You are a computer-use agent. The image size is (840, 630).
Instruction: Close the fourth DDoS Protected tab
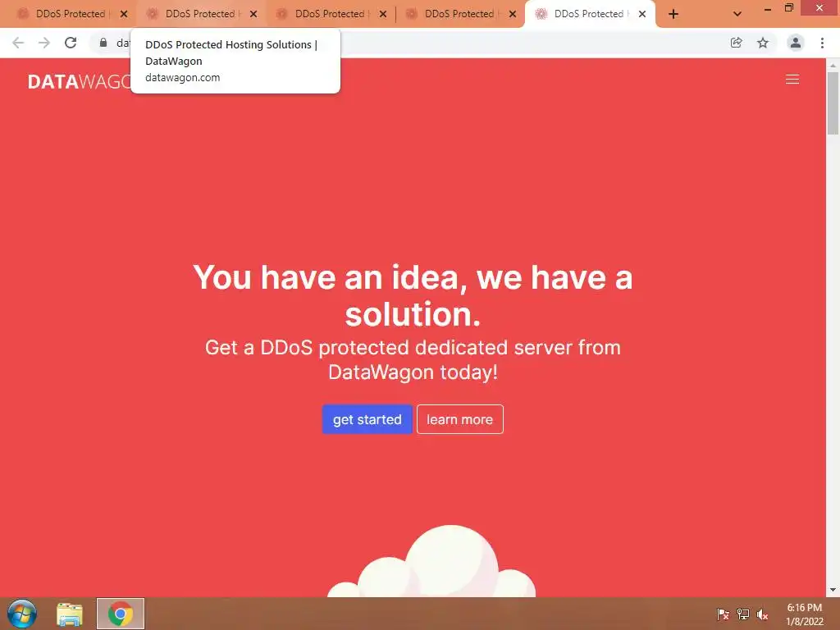513,14
